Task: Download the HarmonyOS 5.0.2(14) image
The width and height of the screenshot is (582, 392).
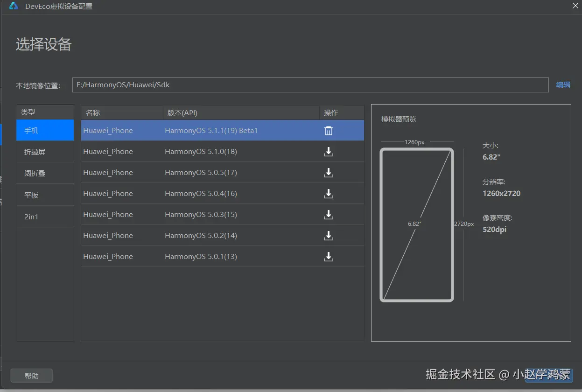Action: pos(329,236)
